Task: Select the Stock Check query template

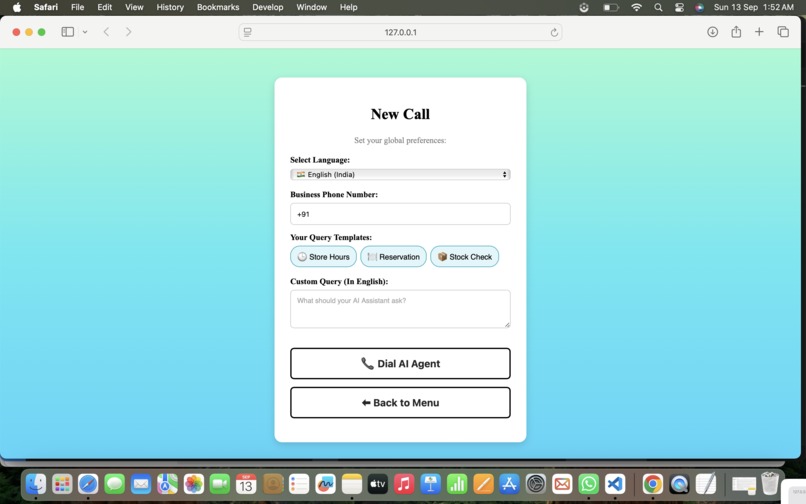Action: click(x=464, y=257)
